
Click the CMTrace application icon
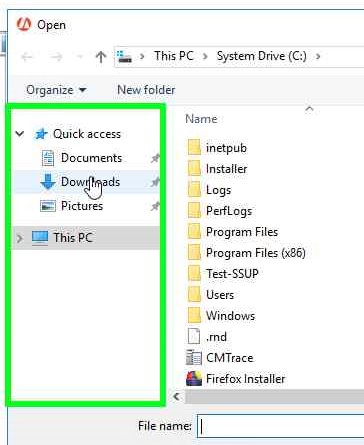[x=194, y=358]
